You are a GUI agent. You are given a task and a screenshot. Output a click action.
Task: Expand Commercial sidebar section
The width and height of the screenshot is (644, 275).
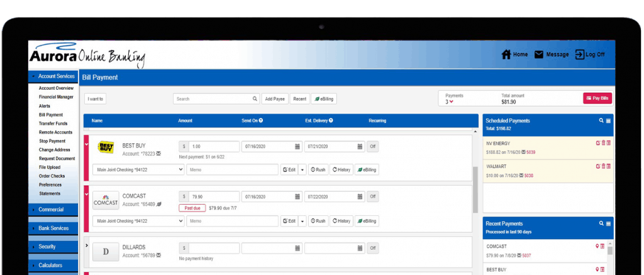[x=53, y=210]
